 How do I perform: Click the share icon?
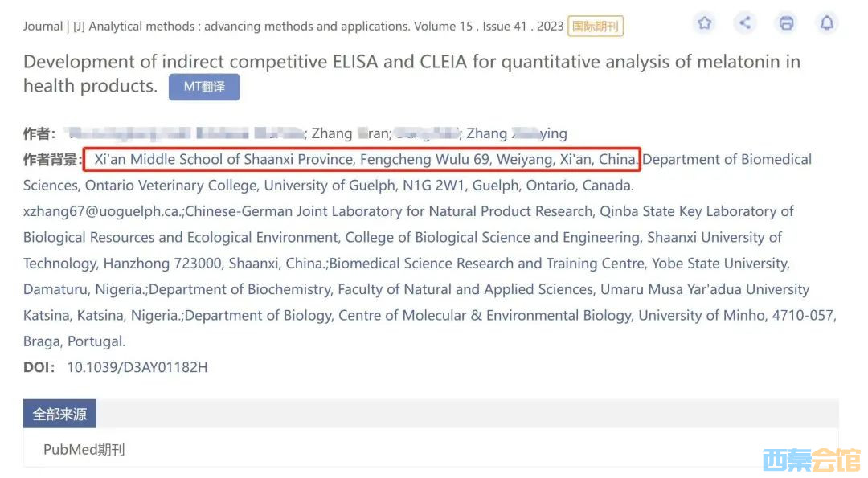coord(745,23)
